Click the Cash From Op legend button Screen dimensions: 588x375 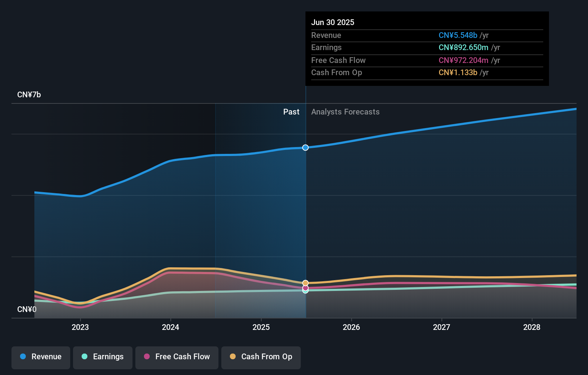click(x=261, y=357)
